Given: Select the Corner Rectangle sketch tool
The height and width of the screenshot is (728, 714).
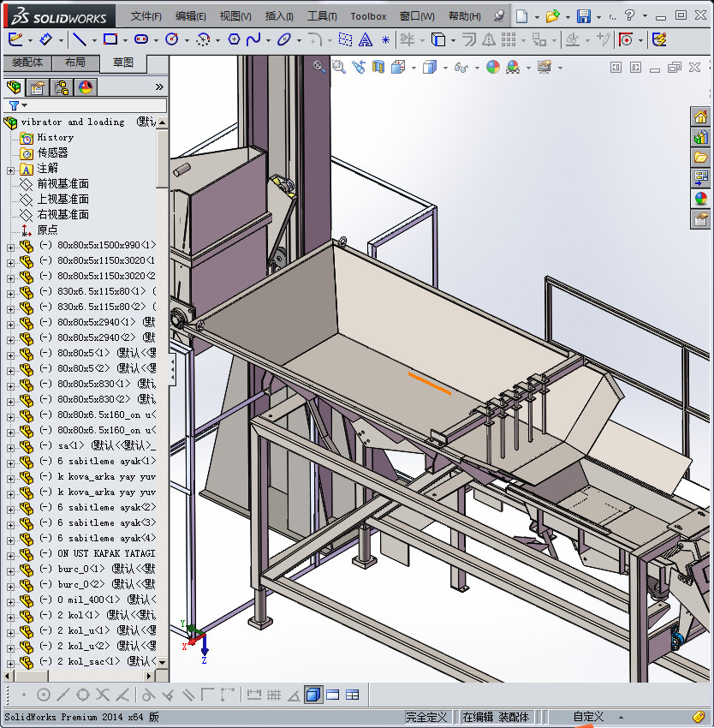Looking at the screenshot, I should (x=110, y=39).
